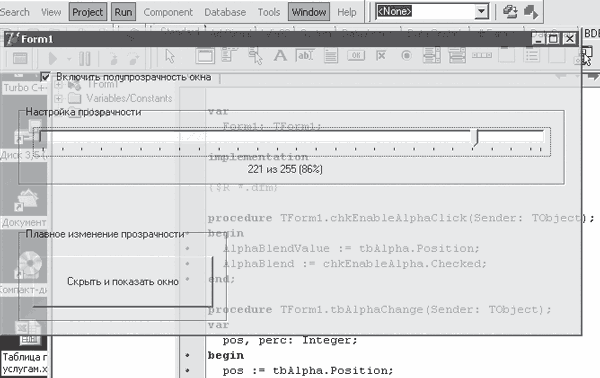Viewport: 600px width, 378px height.
Task: Select the RadioButton component icon
Action: (406, 56)
